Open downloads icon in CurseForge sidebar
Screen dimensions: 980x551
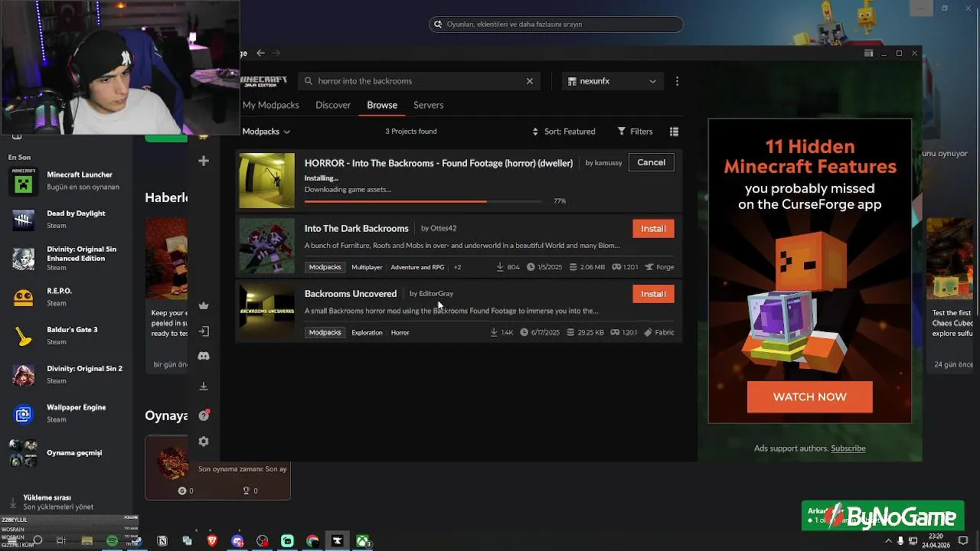pyautogui.click(x=204, y=386)
